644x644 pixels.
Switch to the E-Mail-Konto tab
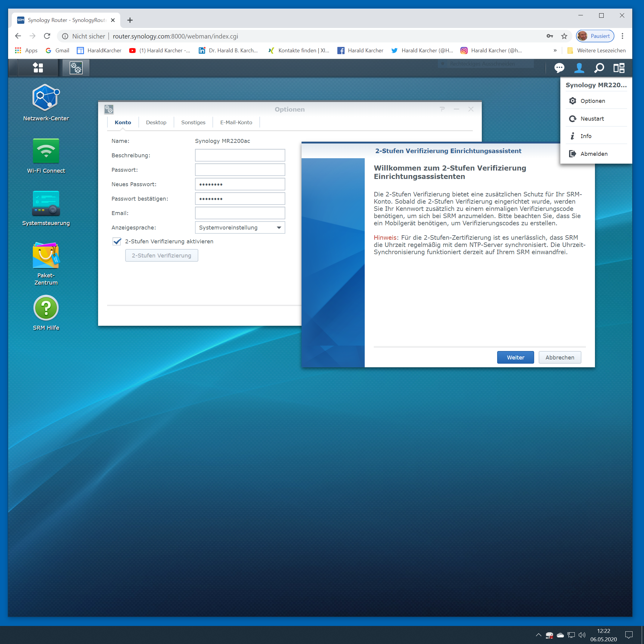pos(236,122)
